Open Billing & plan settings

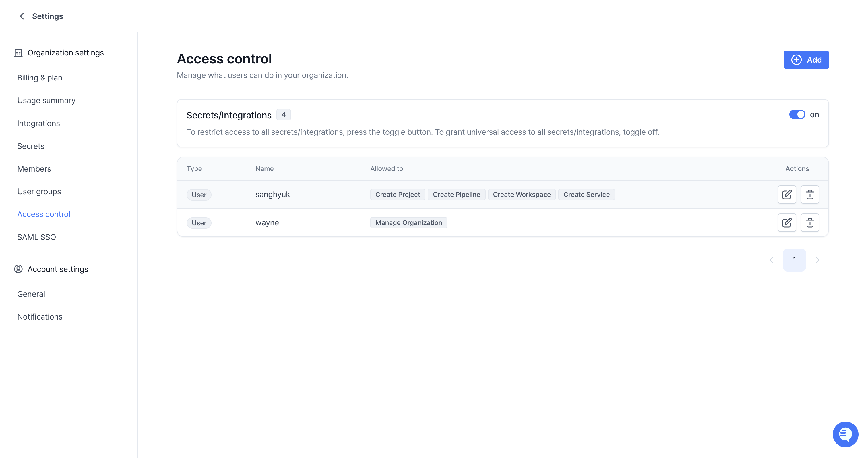pos(40,78)
